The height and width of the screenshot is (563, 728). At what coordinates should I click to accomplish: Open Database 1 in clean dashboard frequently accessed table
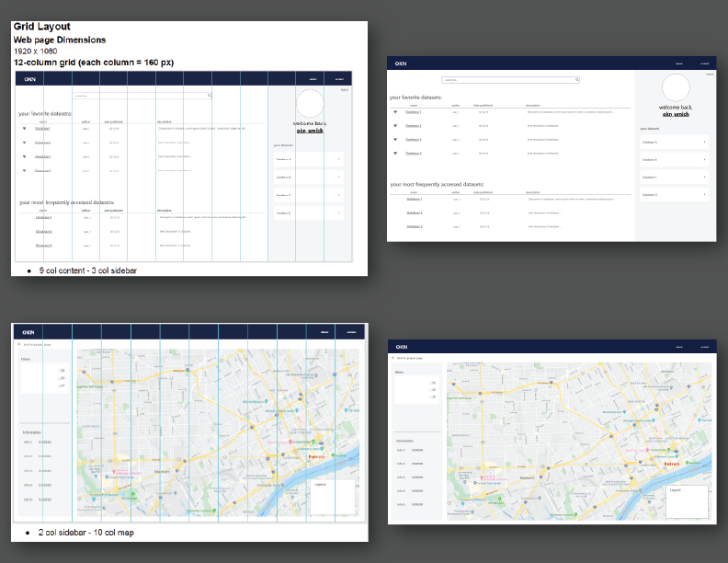[415, 199]
